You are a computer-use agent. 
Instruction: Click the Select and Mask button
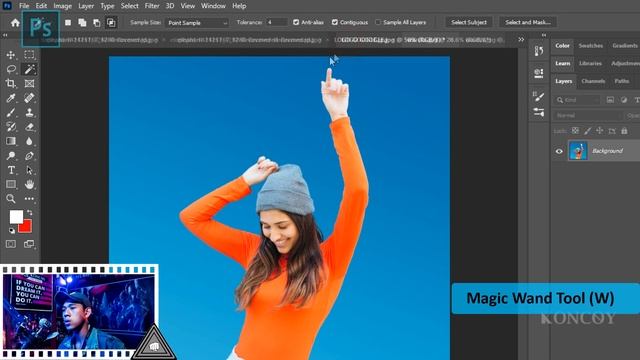coord(528,22)
